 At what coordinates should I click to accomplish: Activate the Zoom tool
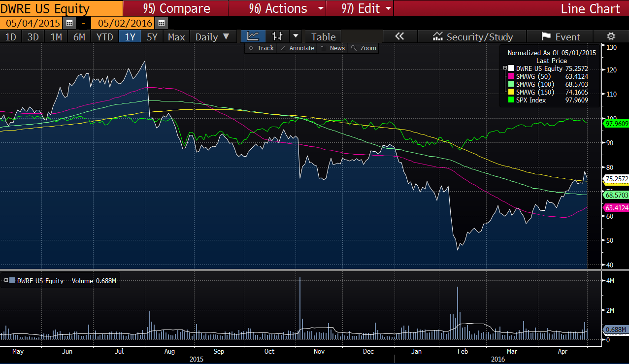pyautogui.click(x=364, y=48)
